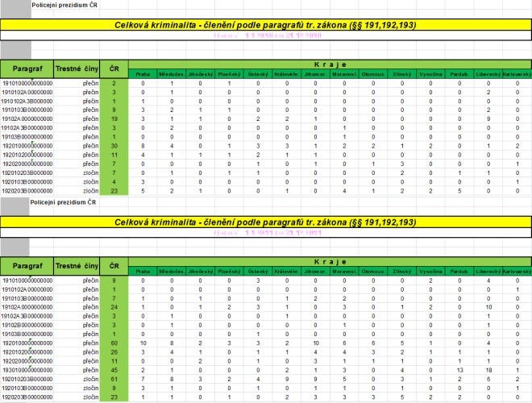
Task: Click the Paragraf header in the upper table
Action: (27, 66)
